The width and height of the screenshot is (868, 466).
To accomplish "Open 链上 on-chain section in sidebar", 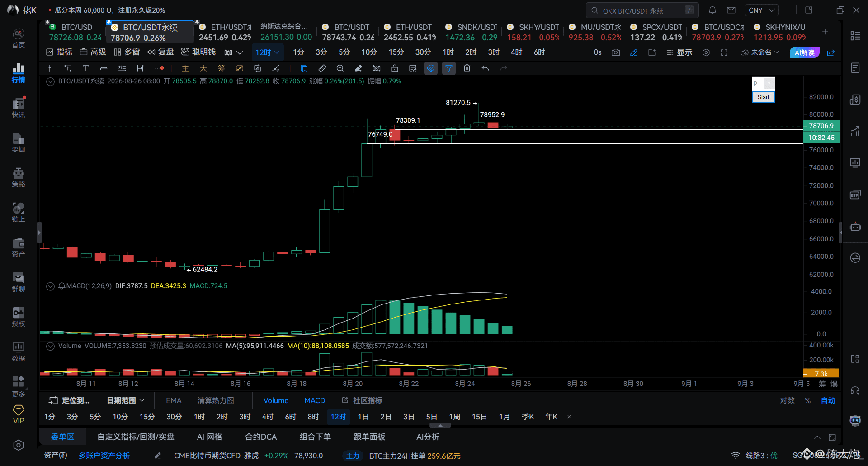I will [19, 213].
